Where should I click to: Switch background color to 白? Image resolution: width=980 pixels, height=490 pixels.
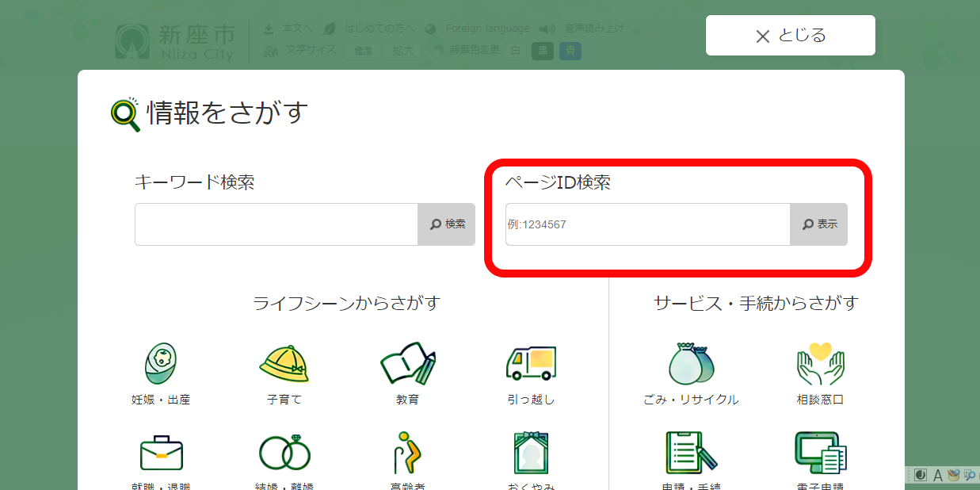point(516,50)
